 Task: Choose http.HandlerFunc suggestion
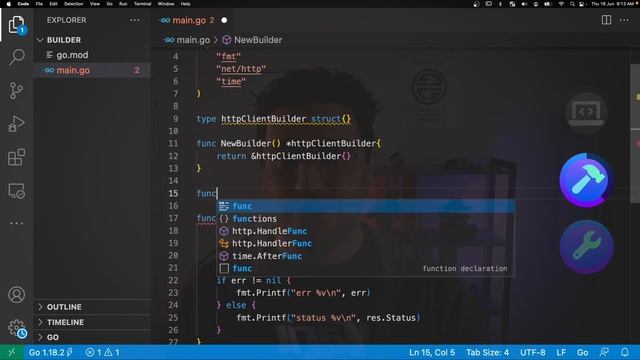pyautogui.click(x=365, y=244)
